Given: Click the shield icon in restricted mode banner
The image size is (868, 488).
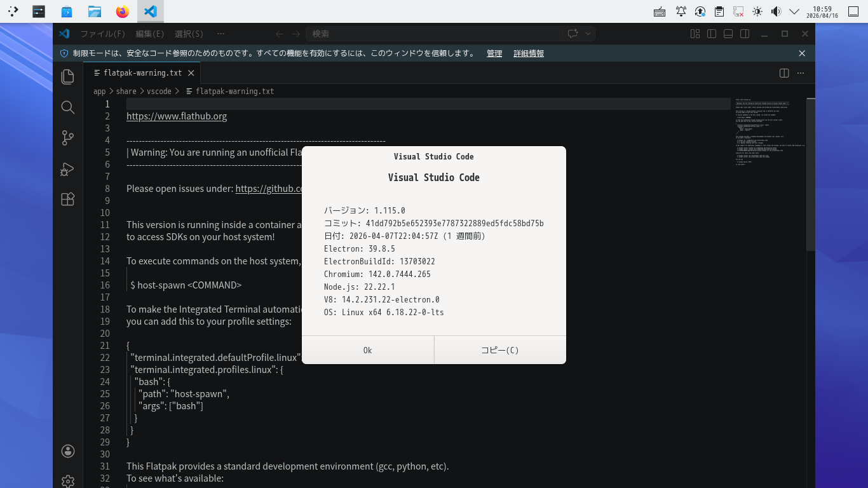Looking at the screenshot, I should pyautogui.click(x=64, y=53).
